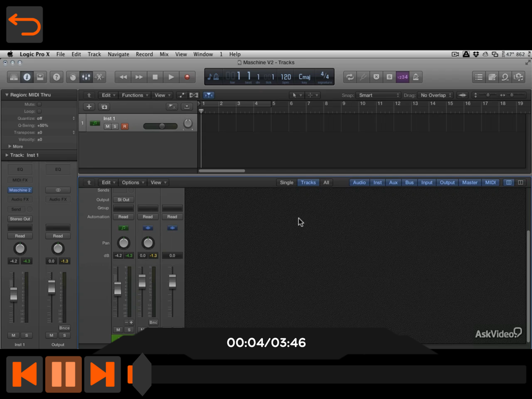Viewport: 532px width, 399px height.
Task: Click the Fast Forward transport button
Action: coord(139,77)
